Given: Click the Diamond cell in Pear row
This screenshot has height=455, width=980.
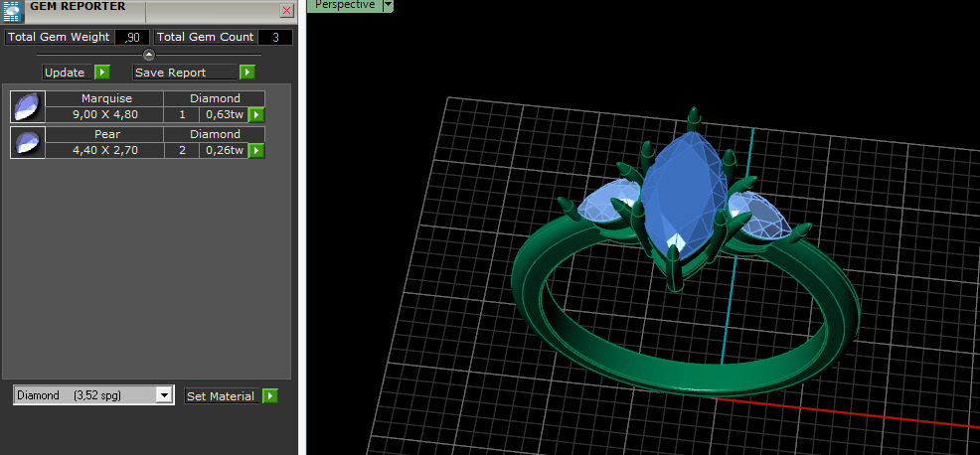Looking at the screenshot, I should (215, 134).
